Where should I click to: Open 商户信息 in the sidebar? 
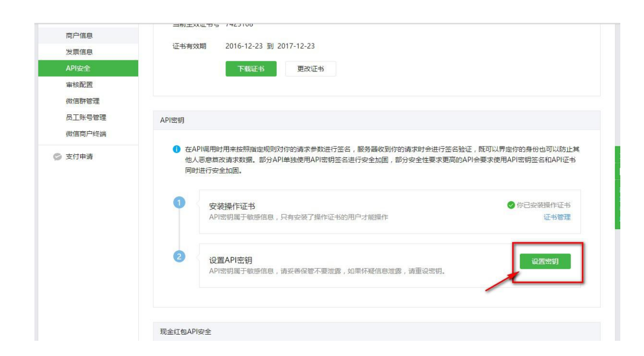pyautogui.click(x=79, y=35)
